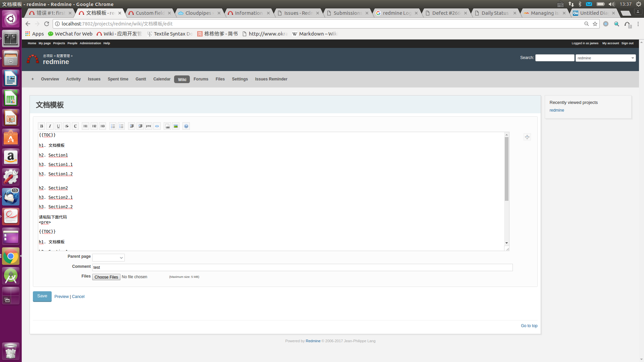Open Help in top menu
Viewport: 644px width, 362px height.
(107, 43)
